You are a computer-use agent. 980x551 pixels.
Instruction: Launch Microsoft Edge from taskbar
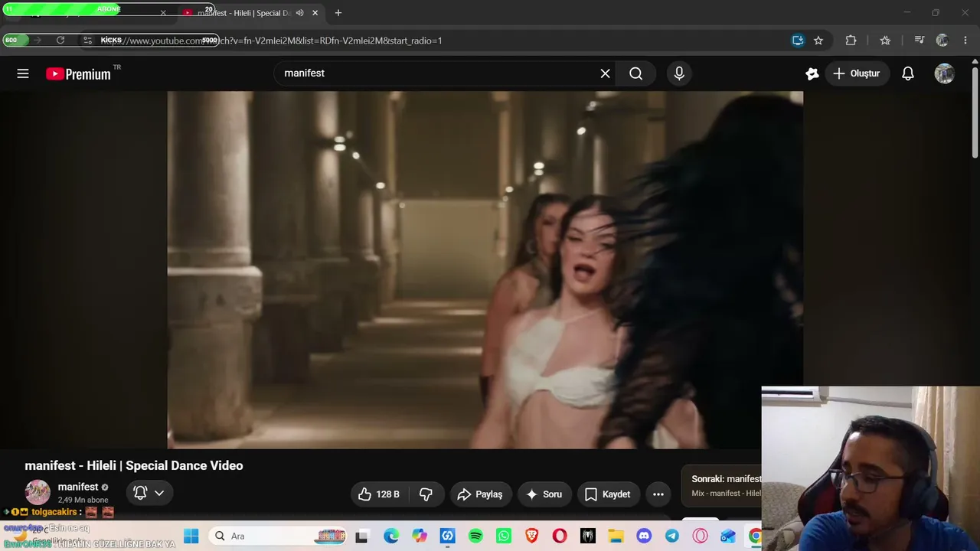pyautogui.click(x=391, y=536)
